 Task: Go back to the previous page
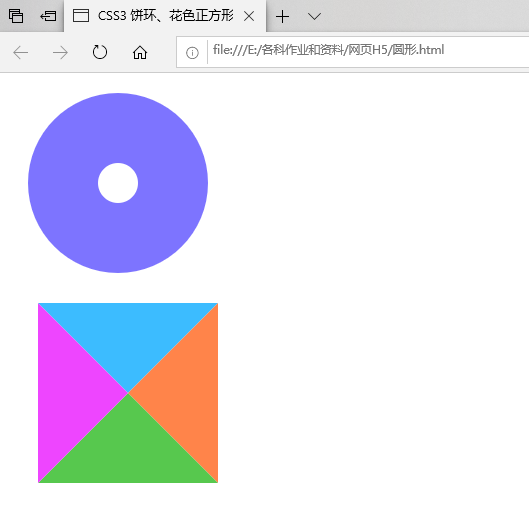21,53
